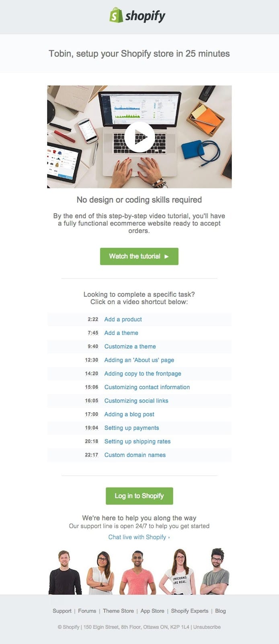This screenshot has height=644, width=279.
Task: Click the Support link in the footer
Action: pos(62,611)
